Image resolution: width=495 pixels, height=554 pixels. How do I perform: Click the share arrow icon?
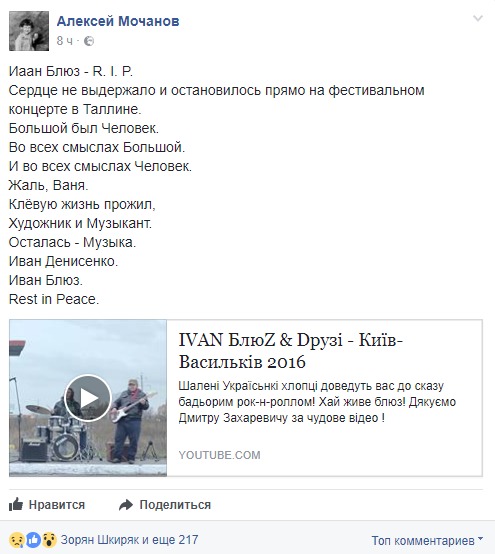126,505
